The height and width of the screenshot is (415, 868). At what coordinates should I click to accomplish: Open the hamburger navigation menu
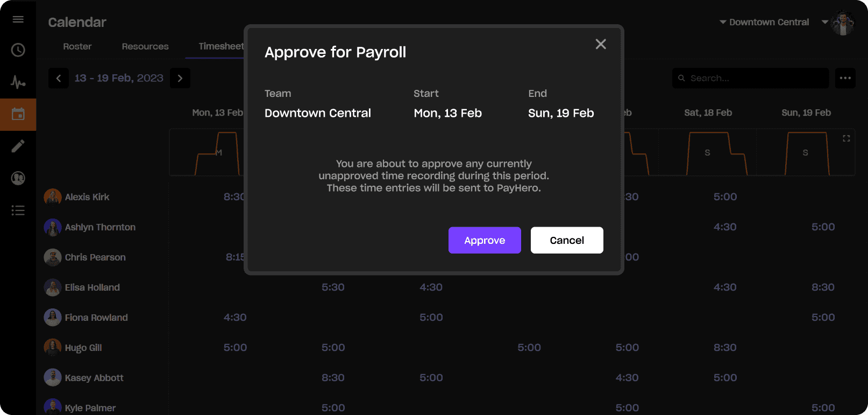pyautogui.click(x=18, y=19)
